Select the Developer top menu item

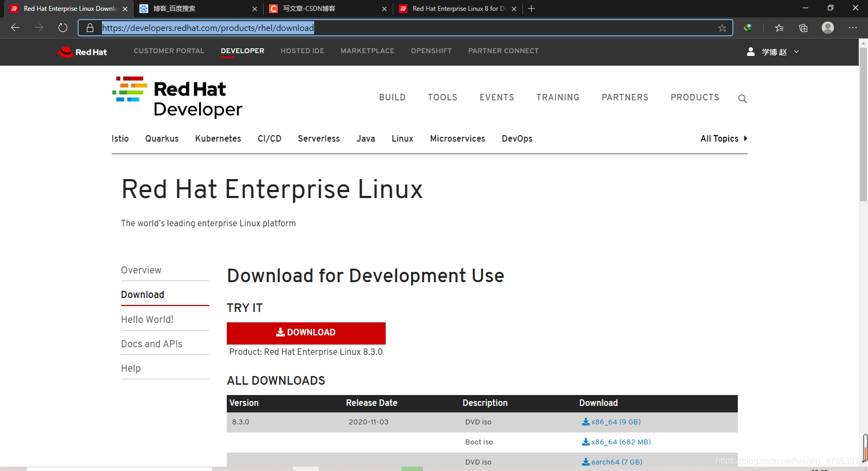click(x=242, y=51)
